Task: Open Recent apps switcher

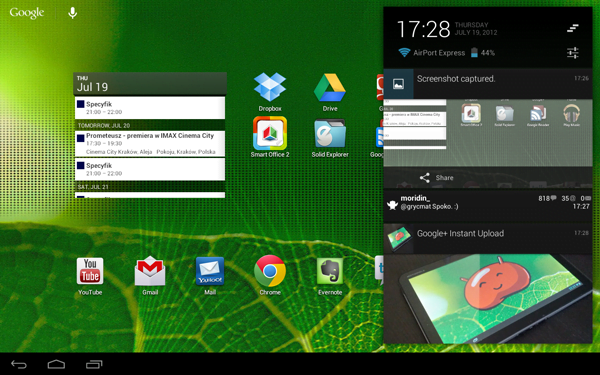Action: [94, 364]
